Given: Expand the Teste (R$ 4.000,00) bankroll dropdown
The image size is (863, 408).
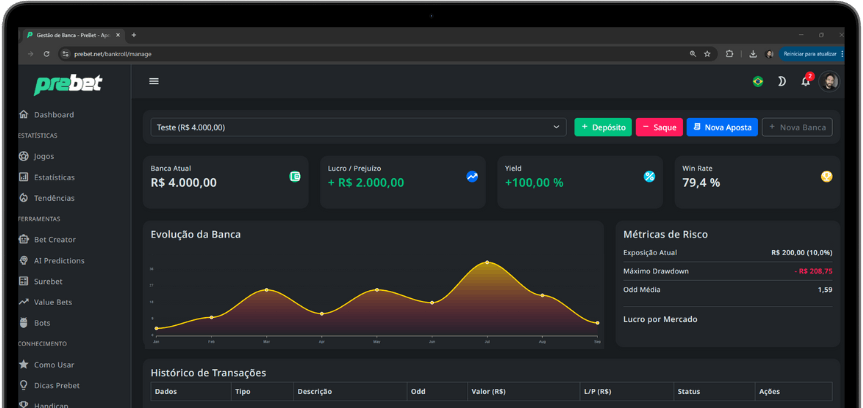Looking at the screenshot, I should [358, 127].
